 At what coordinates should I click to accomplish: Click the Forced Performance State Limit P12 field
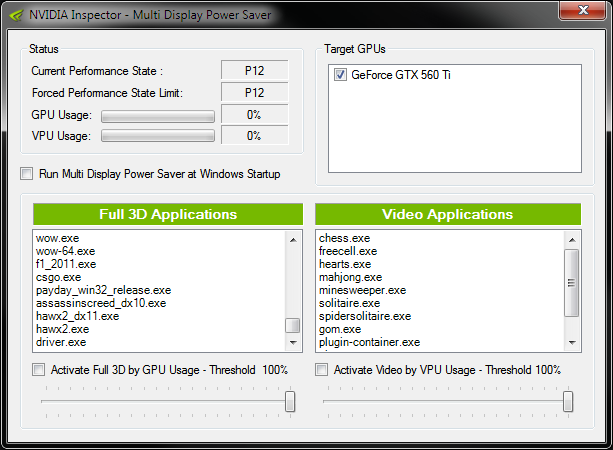[255, 93]
